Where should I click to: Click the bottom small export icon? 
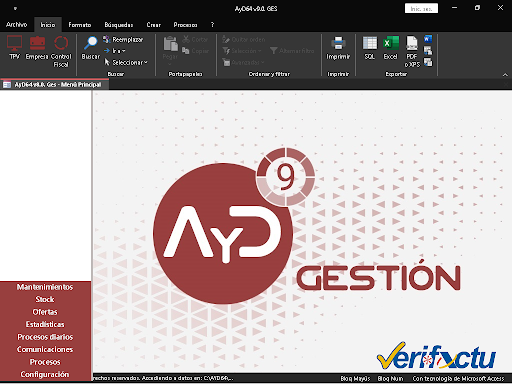pos(428,62)
